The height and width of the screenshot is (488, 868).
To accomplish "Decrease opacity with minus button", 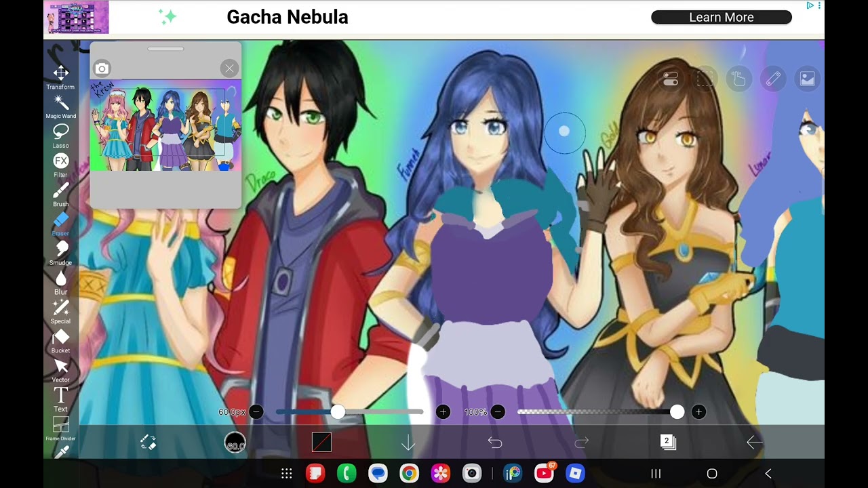I will (498, 411).
